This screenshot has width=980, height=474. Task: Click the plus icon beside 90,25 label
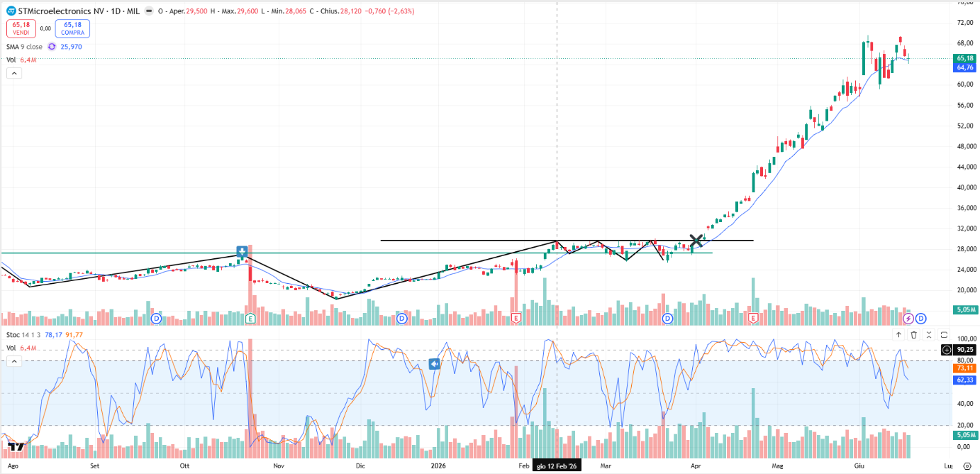pos(947,350)
